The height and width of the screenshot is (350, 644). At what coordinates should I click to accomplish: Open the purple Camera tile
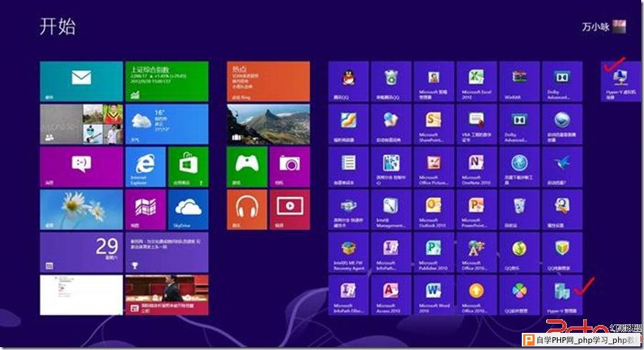[289, 166]
